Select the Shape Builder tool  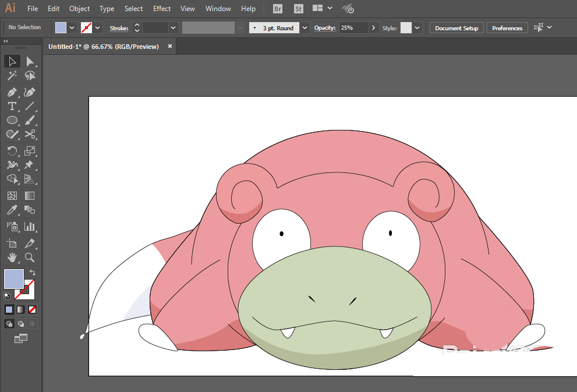pyautogui.click(x=12, y=179)
